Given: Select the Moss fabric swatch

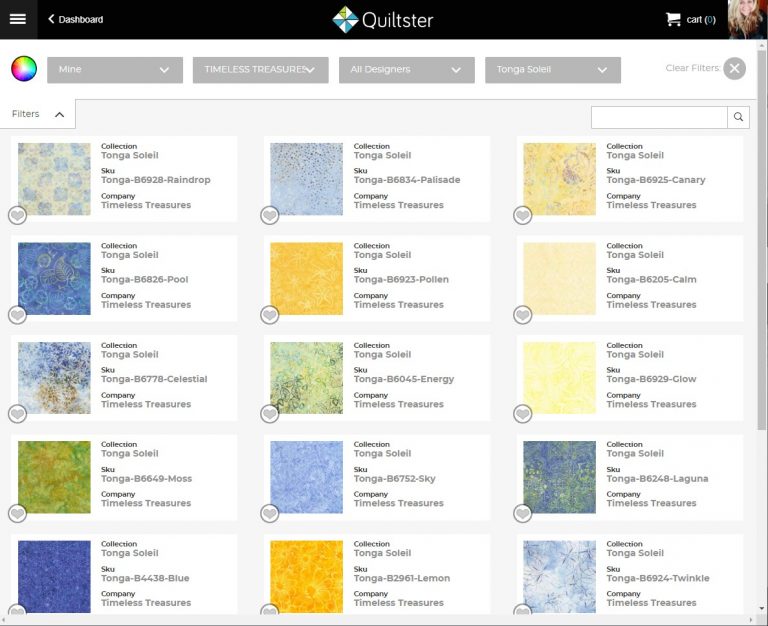Looking at the screenshot, I should pyautogui.click(x=54, y=478).
